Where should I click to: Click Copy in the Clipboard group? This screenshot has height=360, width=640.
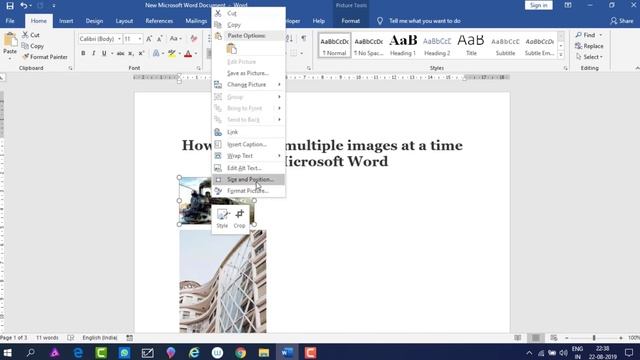coord(32,46)
